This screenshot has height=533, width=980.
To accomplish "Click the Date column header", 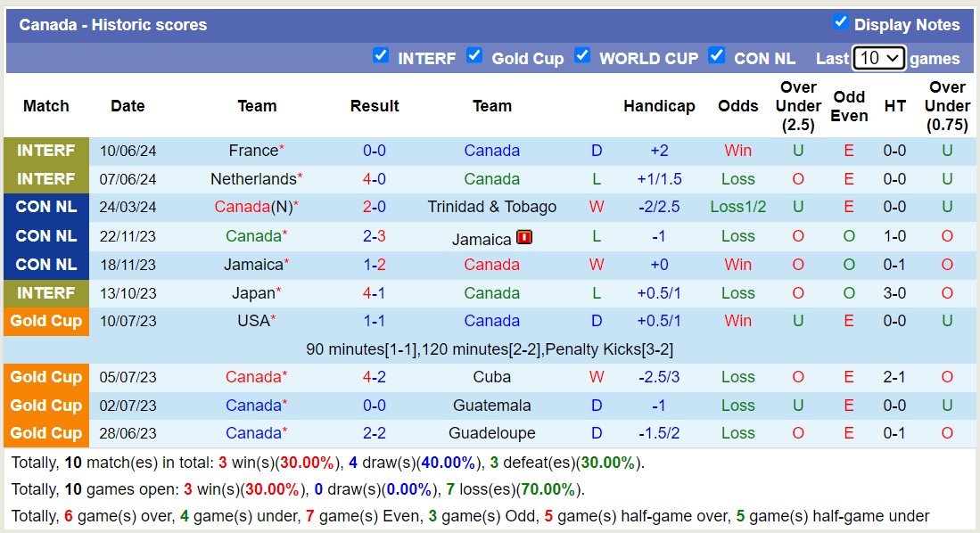I will click(128, 105).
